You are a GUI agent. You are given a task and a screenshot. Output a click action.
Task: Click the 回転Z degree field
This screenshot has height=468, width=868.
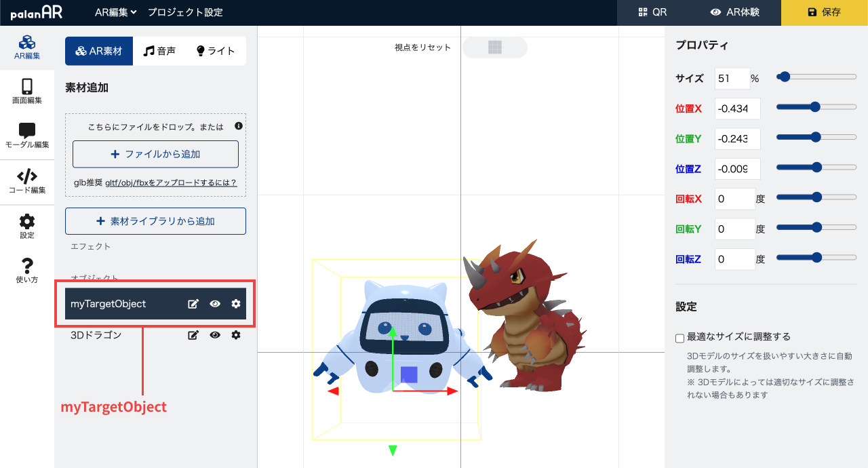[x=735, y=259]
